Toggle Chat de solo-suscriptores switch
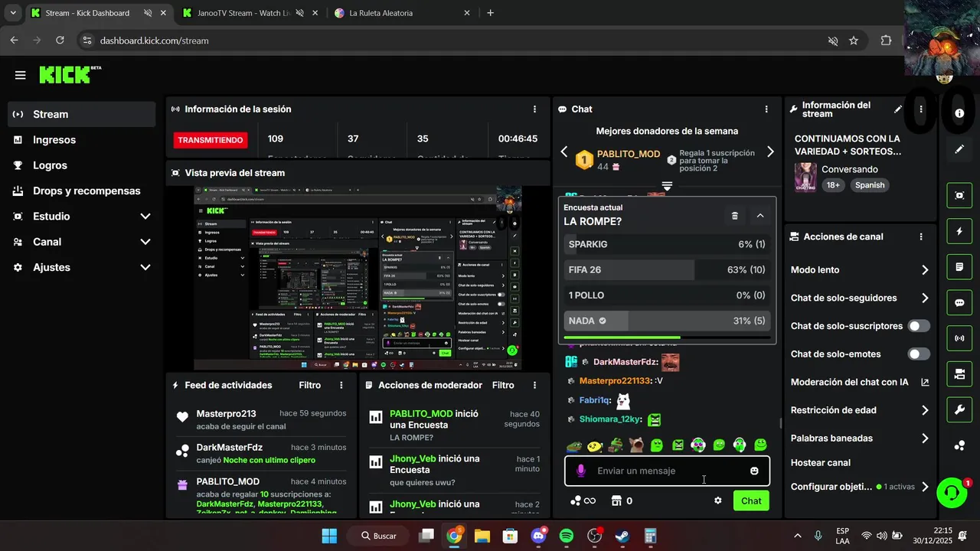This screenshot has width=980, height=551. [919, 326]
